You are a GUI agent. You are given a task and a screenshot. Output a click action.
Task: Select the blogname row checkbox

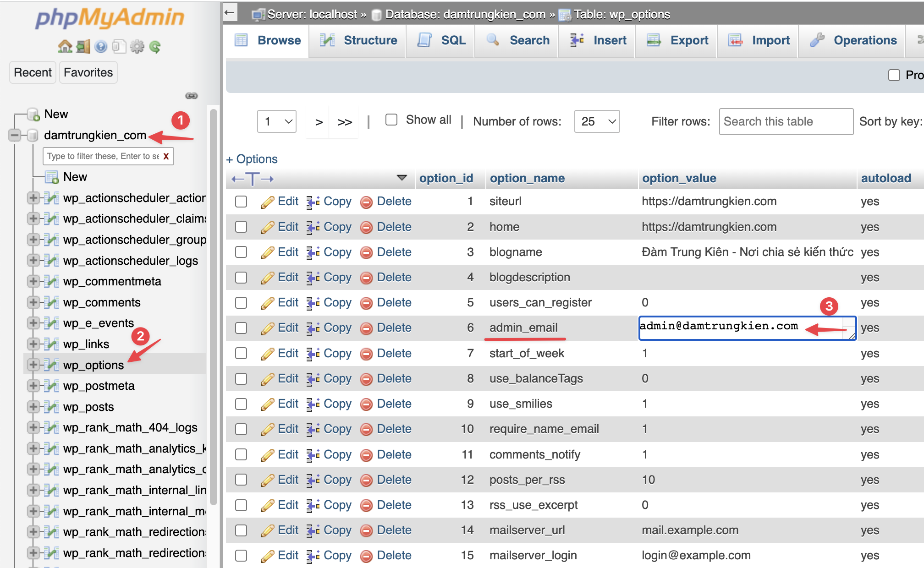coord(241,252)
